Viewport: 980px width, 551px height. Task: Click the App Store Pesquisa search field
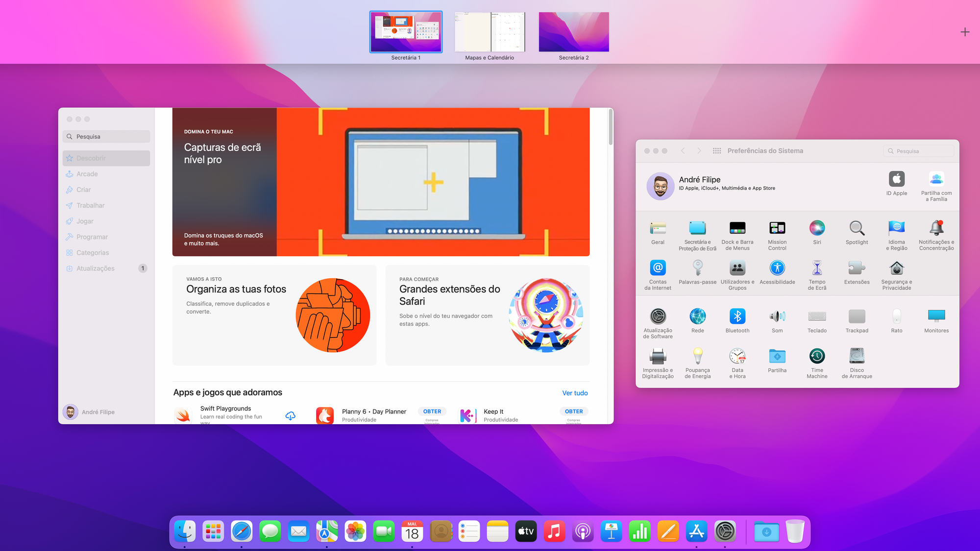click(x=106, y=137)
